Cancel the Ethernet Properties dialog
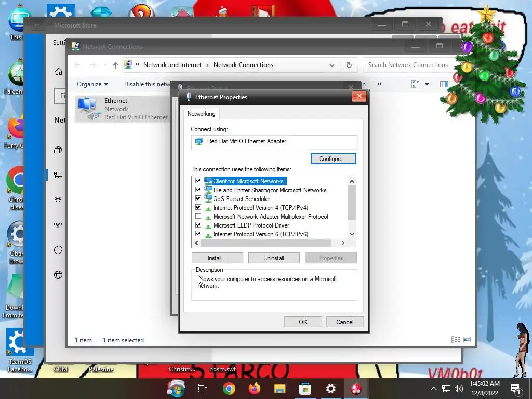 tap(345, 322)
